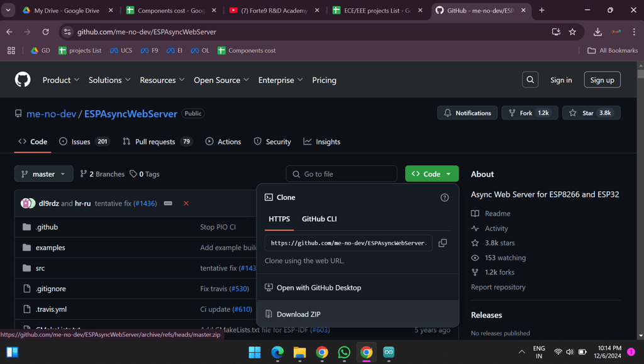Screen dimensions: 644x364
Task: Open the Windows widgets button on taskbar
Action: pos(13,352)
